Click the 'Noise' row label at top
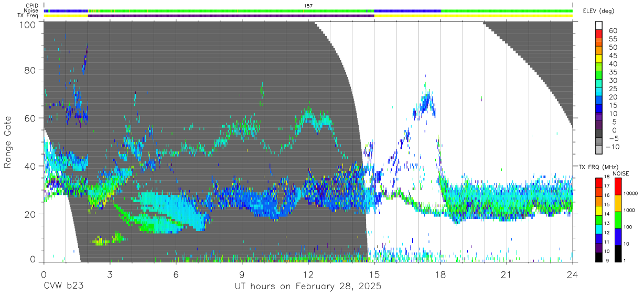The width and height of the screenshot is (644, 297). coord(30,10)
